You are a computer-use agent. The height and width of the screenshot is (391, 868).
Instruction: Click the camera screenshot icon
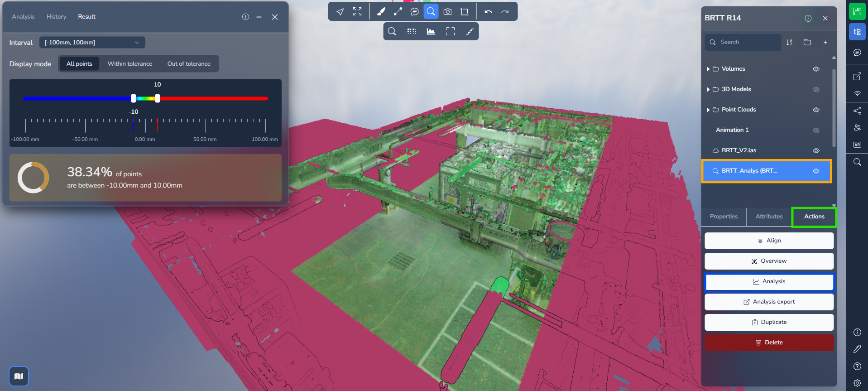447,12
